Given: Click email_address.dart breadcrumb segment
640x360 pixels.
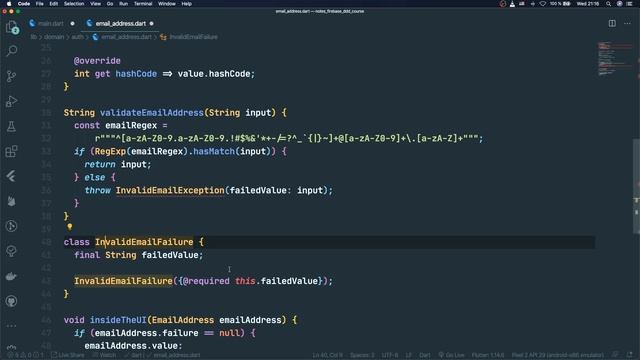Looking at the screenshot, I should coord(126,37).
